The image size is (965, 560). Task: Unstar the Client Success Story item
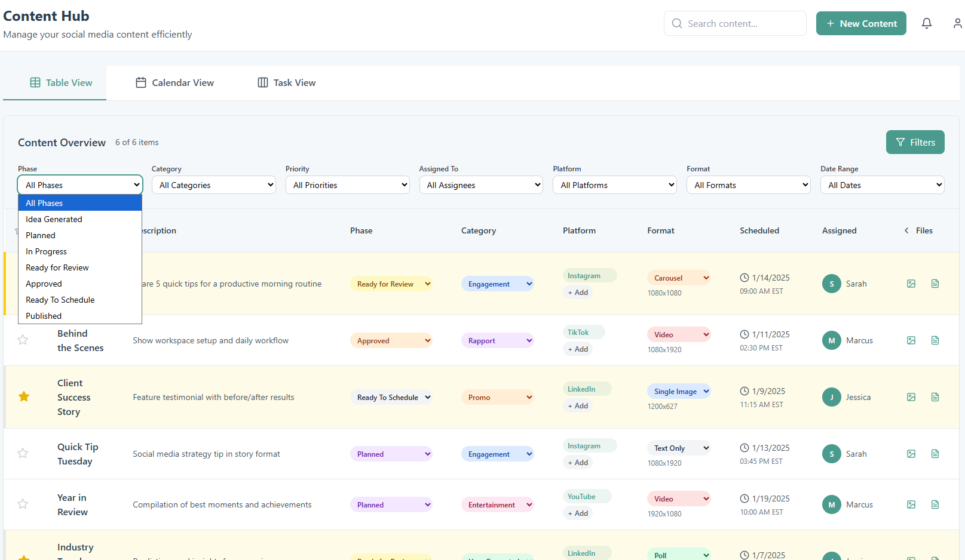click(24, 396)
